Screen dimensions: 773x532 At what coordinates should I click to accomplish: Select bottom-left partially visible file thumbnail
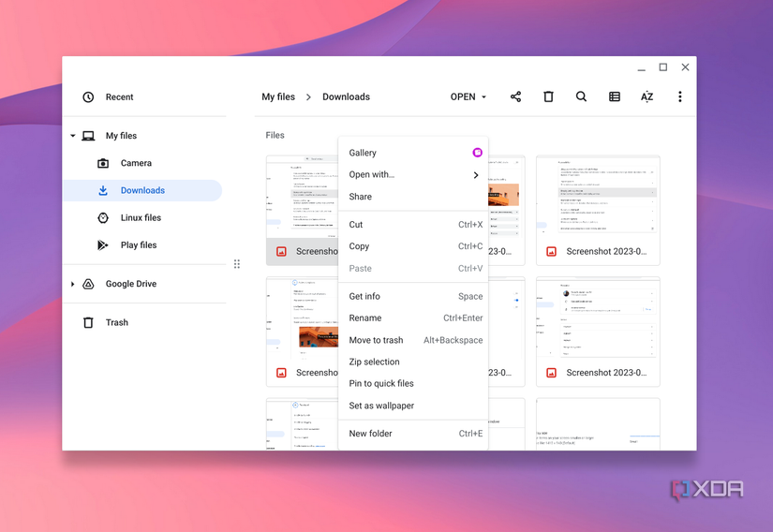(x=303, y=424)
